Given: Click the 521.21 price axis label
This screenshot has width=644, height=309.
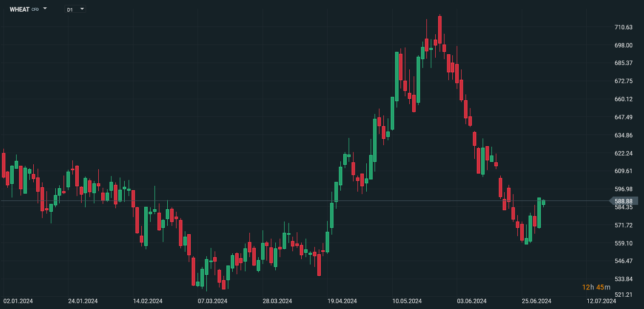Looking at the screenshot, I should point(623,295).
